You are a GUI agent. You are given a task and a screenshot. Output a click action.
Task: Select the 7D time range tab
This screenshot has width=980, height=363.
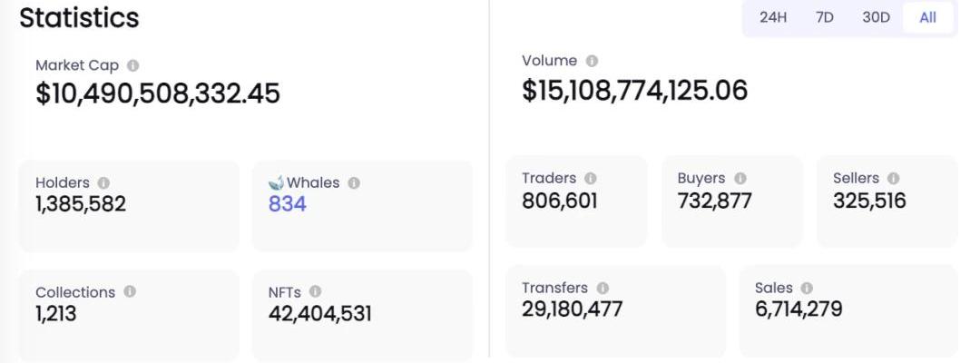coord(824,17)
